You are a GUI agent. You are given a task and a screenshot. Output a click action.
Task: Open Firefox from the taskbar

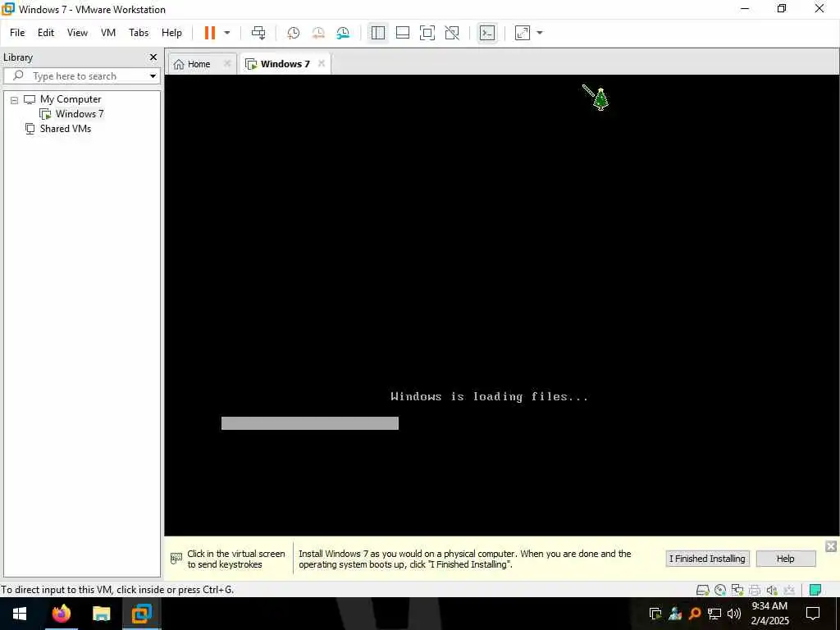61,614
